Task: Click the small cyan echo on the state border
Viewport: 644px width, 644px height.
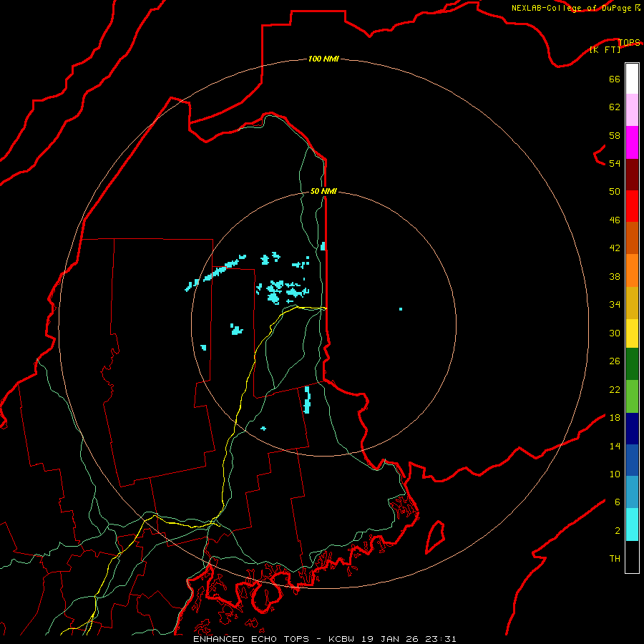Action: click(x=323, y=246)
